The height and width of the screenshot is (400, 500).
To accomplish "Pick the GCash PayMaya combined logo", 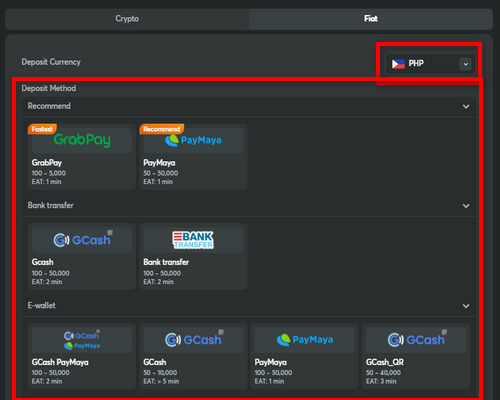I will pos(82,340).
